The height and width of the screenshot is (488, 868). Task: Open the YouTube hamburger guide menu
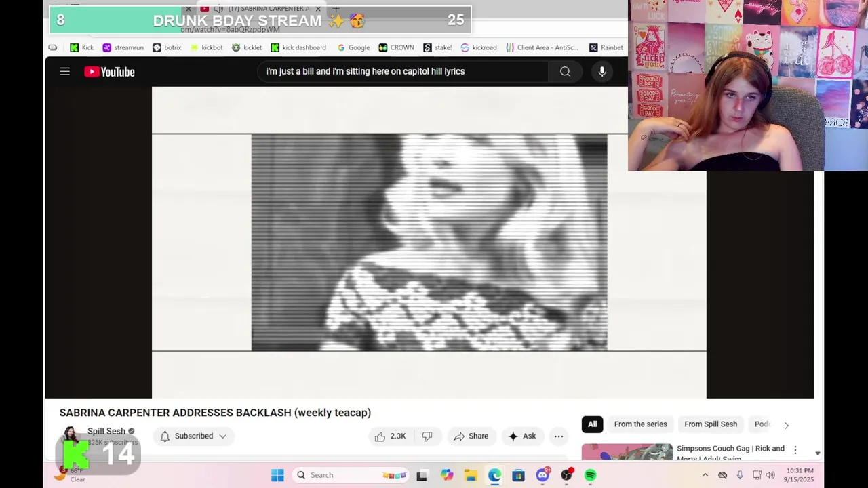[x=64, y=71]
